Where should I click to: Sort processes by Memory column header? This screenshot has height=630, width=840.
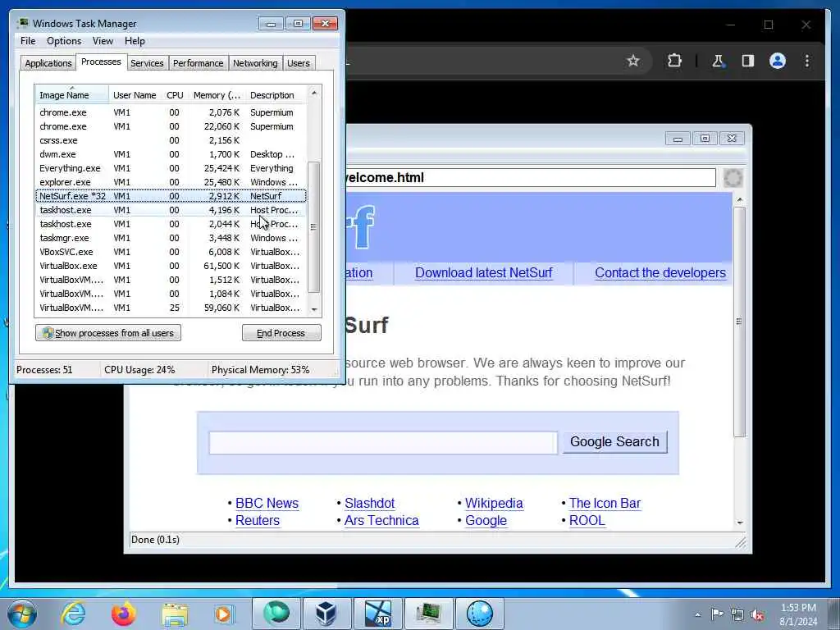(x=217, y=95)
